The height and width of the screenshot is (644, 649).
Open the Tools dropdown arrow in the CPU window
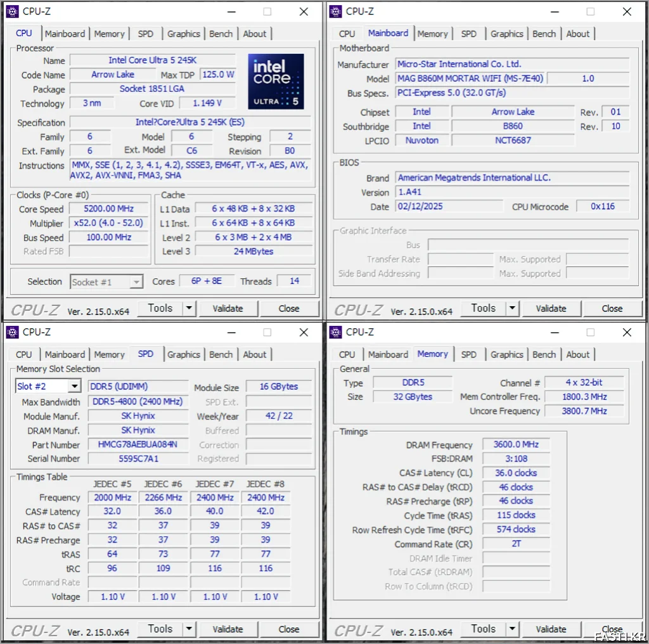click(189, 308)
